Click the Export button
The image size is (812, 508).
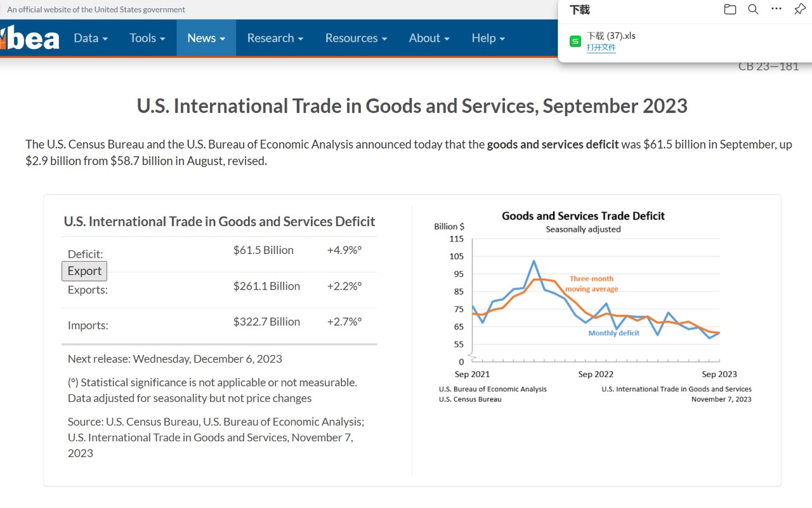84,271
